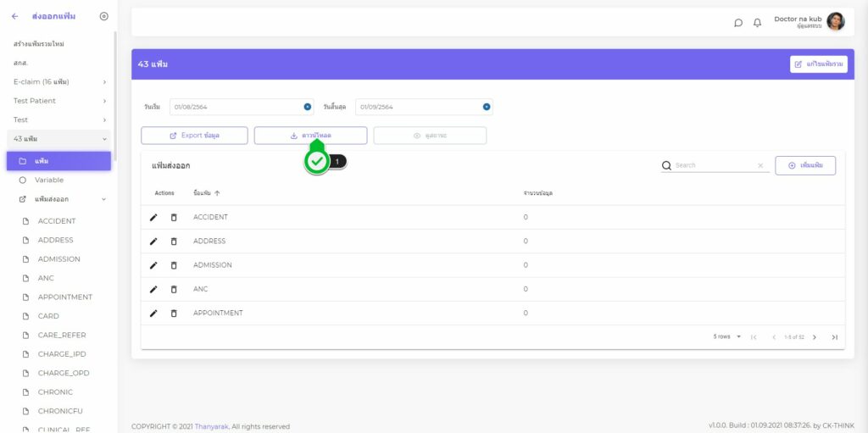Open the CARD file in sidebar

pos(48,316)
